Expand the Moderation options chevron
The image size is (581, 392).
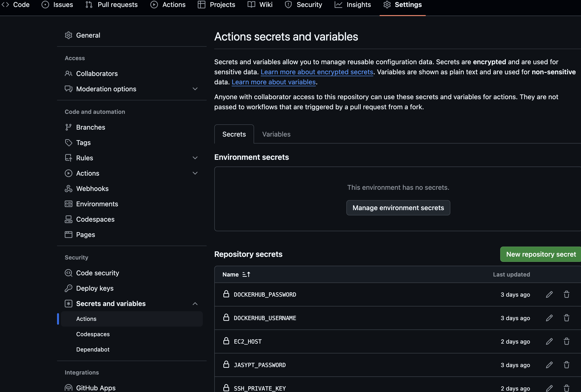pos(195,89)
